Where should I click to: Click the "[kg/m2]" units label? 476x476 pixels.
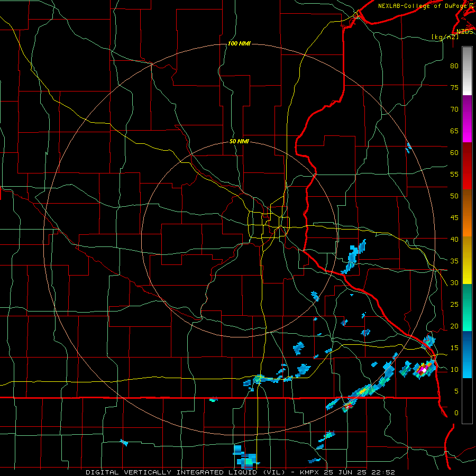tap(445, 37)
